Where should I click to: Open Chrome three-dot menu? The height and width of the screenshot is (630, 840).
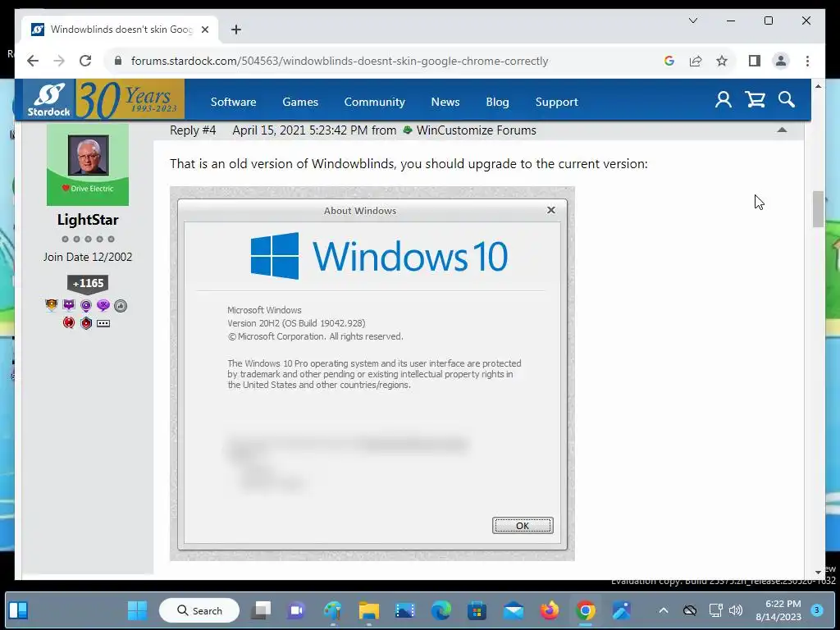point(807,61)
